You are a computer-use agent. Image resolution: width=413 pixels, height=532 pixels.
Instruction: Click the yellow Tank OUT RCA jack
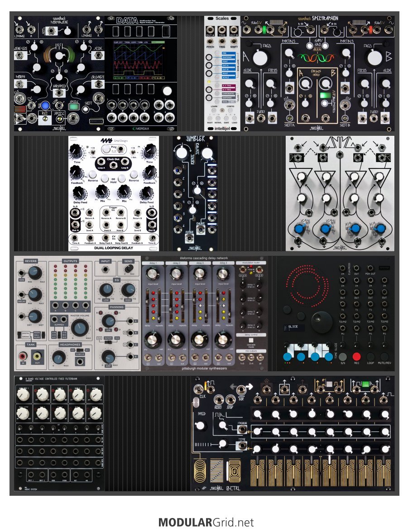pyautogui.click(x=37, y=356)
